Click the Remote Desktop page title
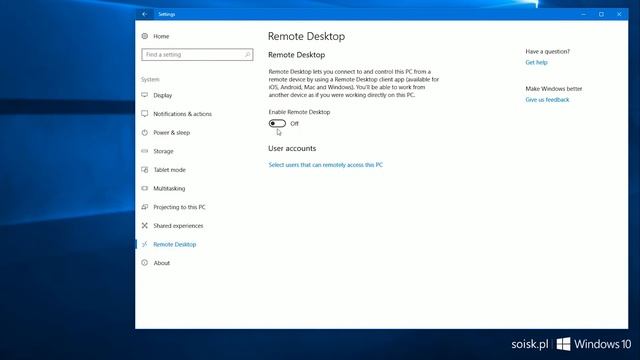The height and width of the screenshot is (360, 640). tap(306, 36)
